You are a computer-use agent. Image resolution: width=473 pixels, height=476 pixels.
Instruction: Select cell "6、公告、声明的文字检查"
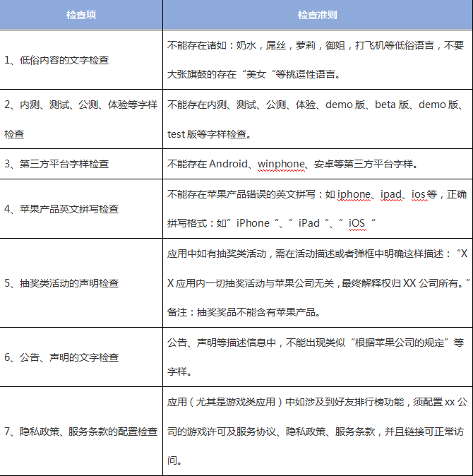click(81, 357)
